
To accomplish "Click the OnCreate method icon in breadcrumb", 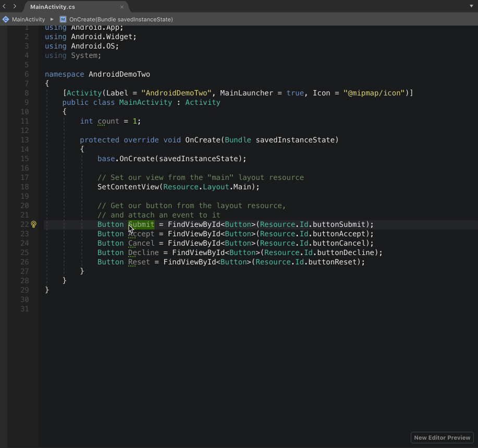I will (x=63, y=19).
